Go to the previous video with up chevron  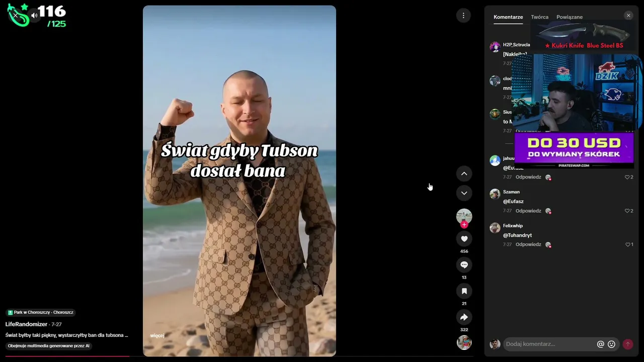point(464,174)
